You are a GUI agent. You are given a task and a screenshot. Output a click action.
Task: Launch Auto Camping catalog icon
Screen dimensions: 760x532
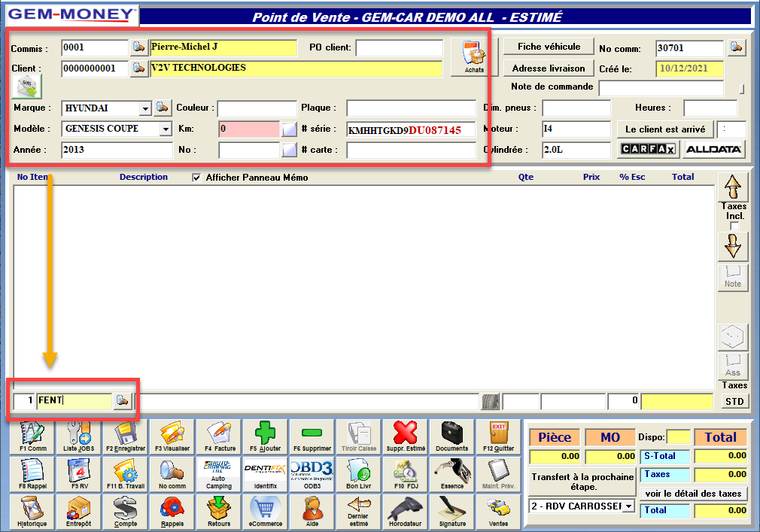coord(219,474)
